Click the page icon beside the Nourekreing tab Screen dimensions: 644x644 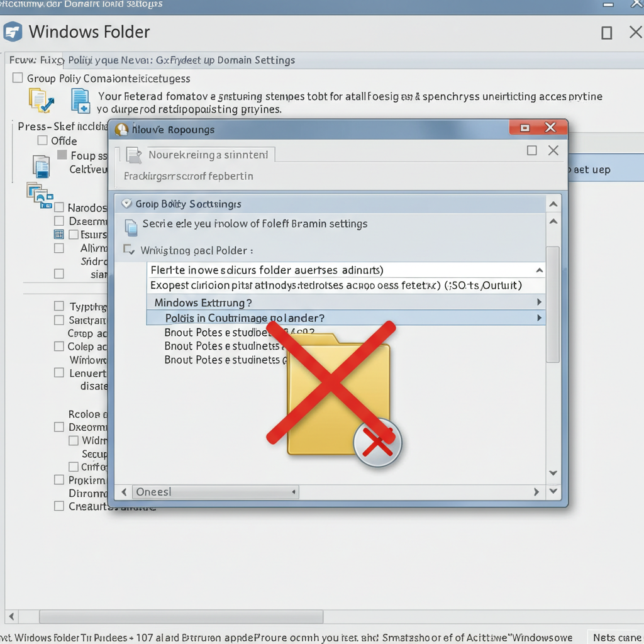click(x=133, y=155)
